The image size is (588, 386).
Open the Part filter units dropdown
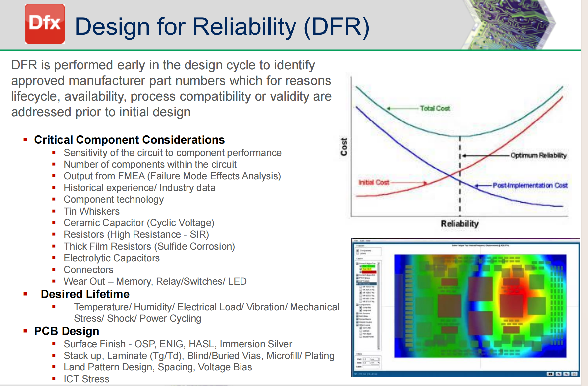click(375, 359)
